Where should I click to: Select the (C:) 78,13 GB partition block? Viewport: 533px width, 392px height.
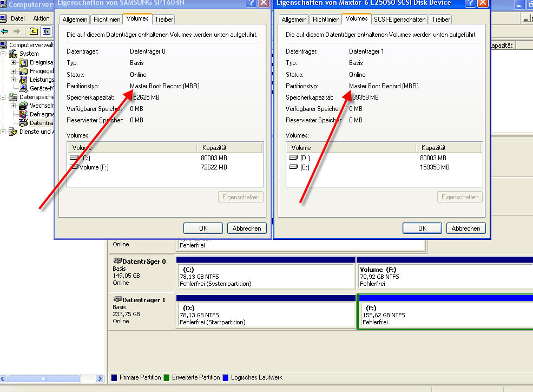(x=266, y=274)
